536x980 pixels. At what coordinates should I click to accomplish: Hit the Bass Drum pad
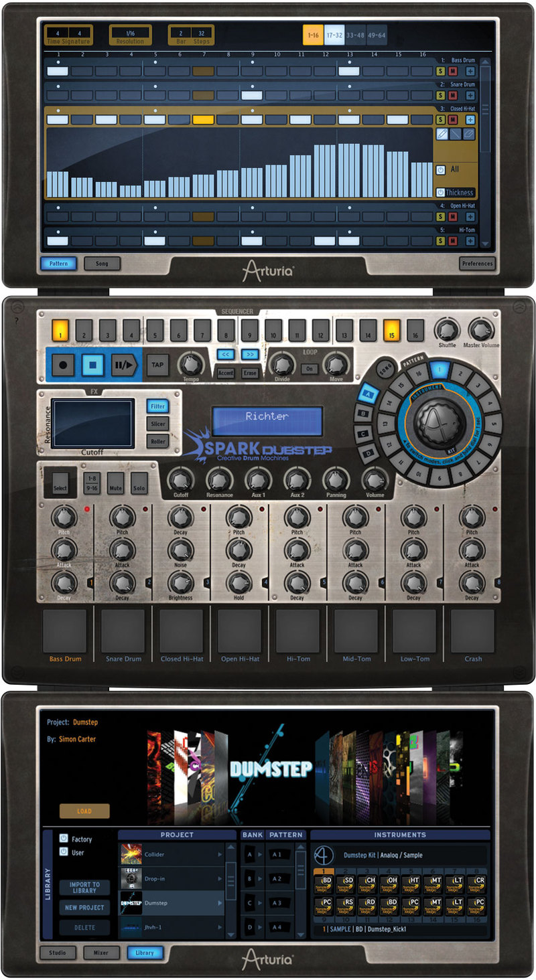click(x=65, y=631)
